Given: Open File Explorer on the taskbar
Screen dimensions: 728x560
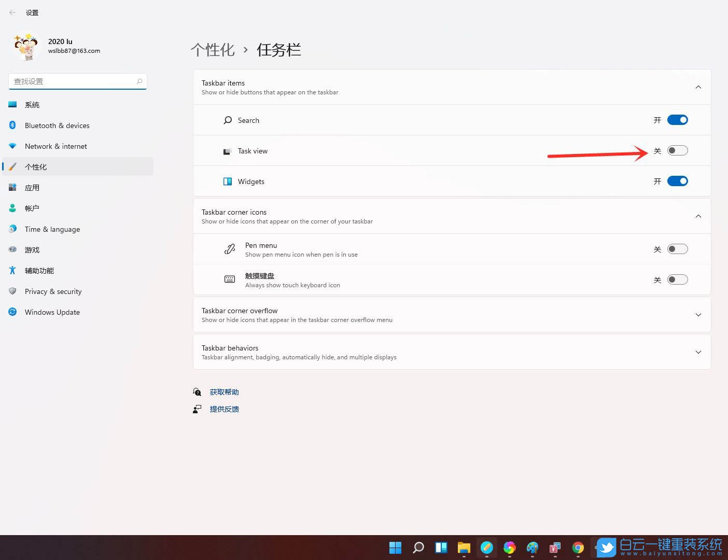Looking at the screenshot, I should (464, 547).
